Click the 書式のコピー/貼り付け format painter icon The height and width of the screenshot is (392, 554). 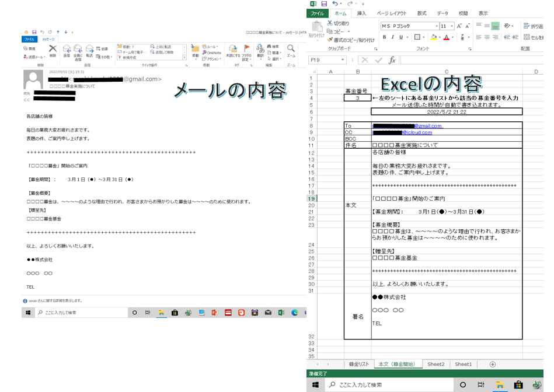click(329, 38)
